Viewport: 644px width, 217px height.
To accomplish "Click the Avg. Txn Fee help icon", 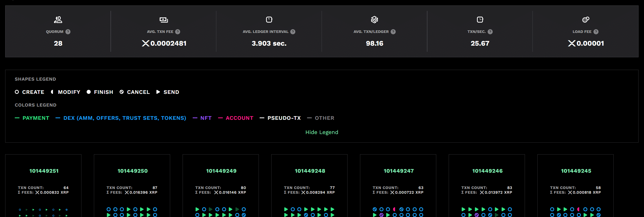I will click(x=178, y=32).
